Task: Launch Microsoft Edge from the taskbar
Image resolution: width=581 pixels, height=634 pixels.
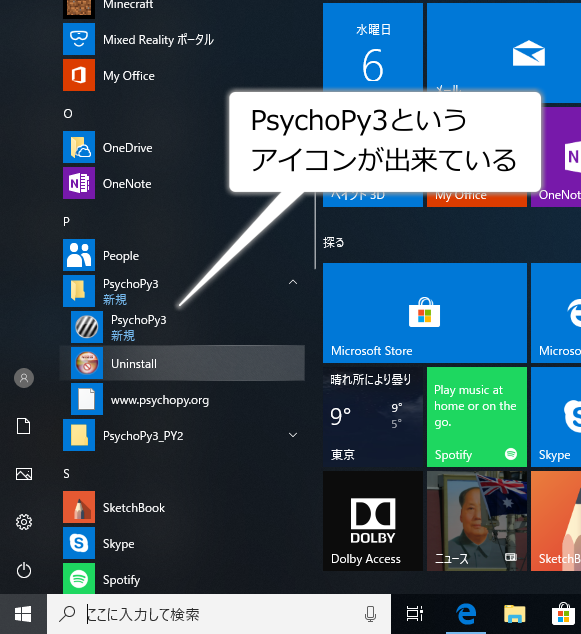Action: [466, 614]
